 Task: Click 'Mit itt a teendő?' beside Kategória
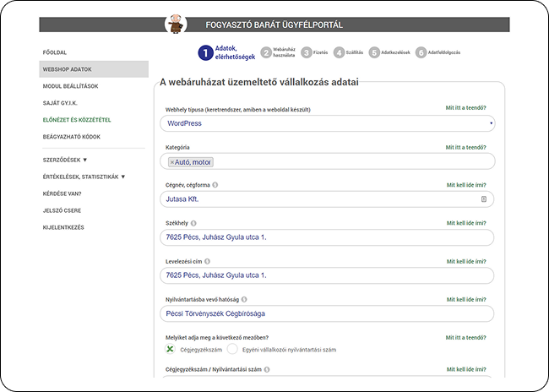point(465,147)
